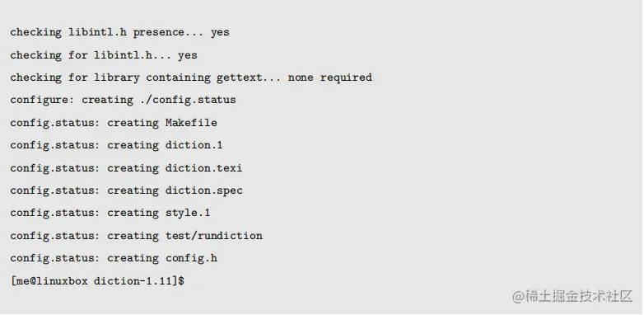Click the 'checking libintl.h presence... yes' line
Image resolution: width=644 pixels, height=315 pixels.
(x=119, y=32)
